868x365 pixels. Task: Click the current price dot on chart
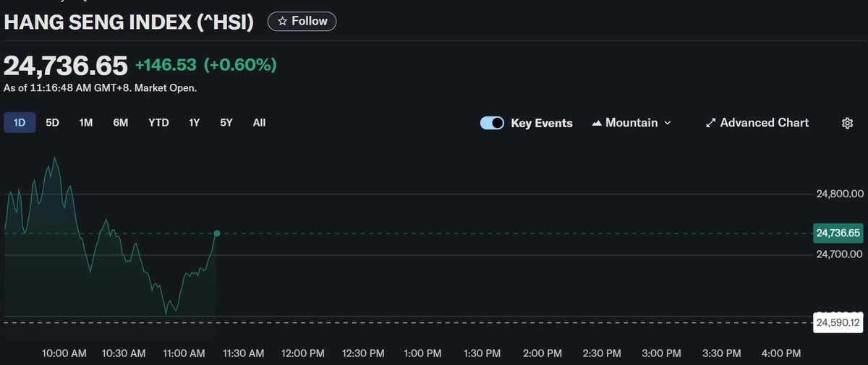click(217, 233)
